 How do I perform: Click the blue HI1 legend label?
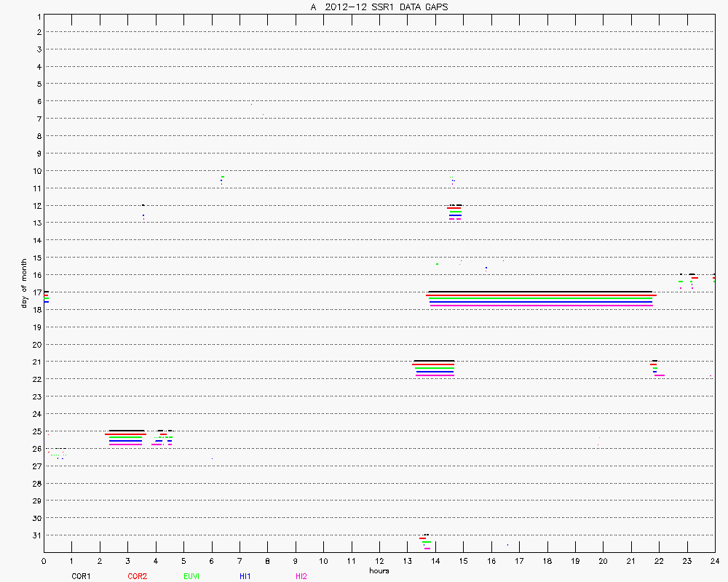(245, 576)
